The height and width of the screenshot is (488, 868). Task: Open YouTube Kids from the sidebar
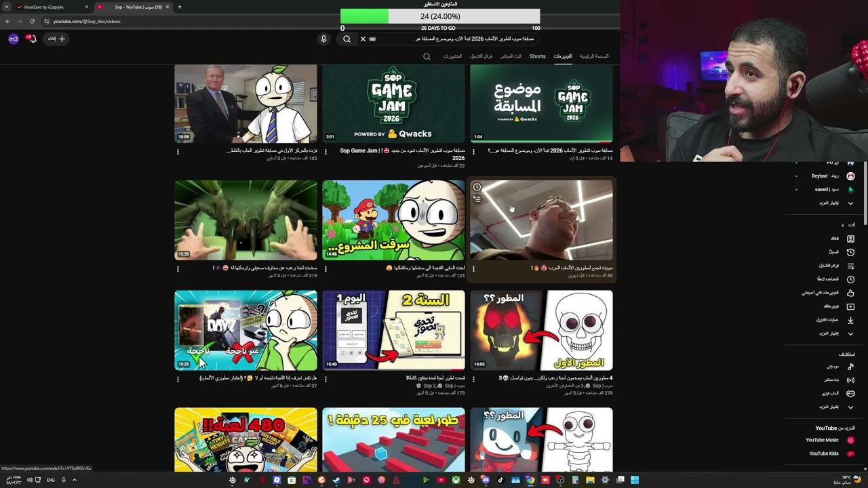point(831,453)
